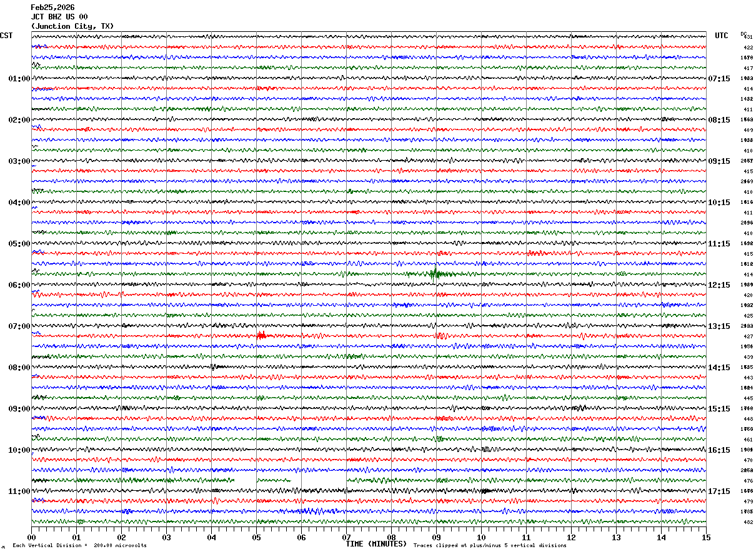756x554 pixels.
Task: Click the Each Vertical Division scale note
Action: 79,546
